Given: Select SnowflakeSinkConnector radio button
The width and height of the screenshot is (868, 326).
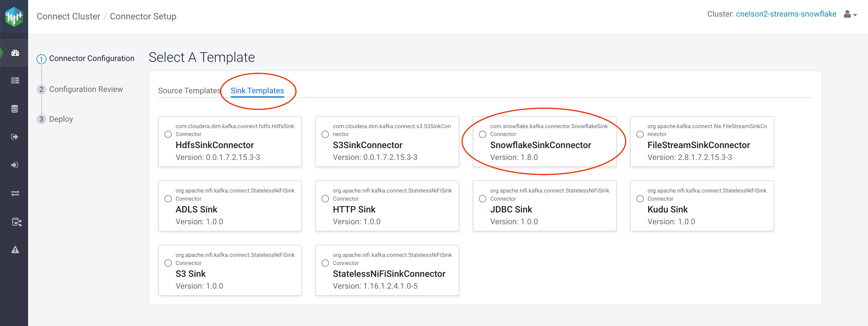Looking at the screenshot, I should tap(483, 134).
